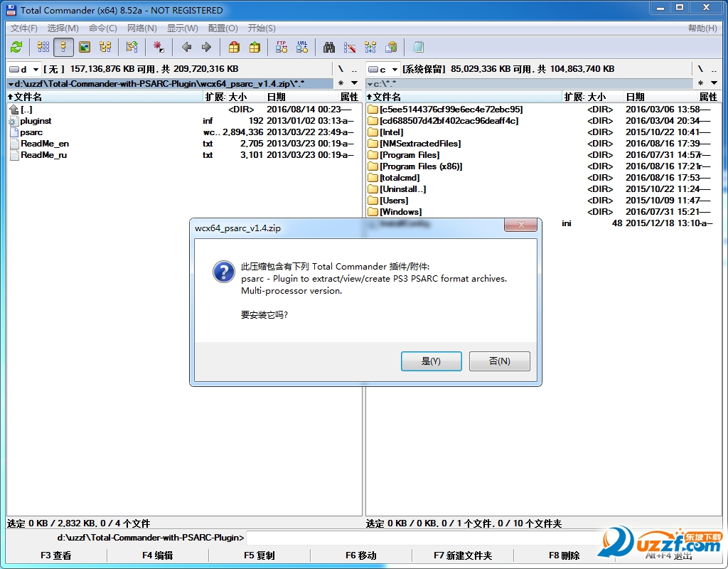Click the pack files icon
The image size is (728, 569).
234,47
